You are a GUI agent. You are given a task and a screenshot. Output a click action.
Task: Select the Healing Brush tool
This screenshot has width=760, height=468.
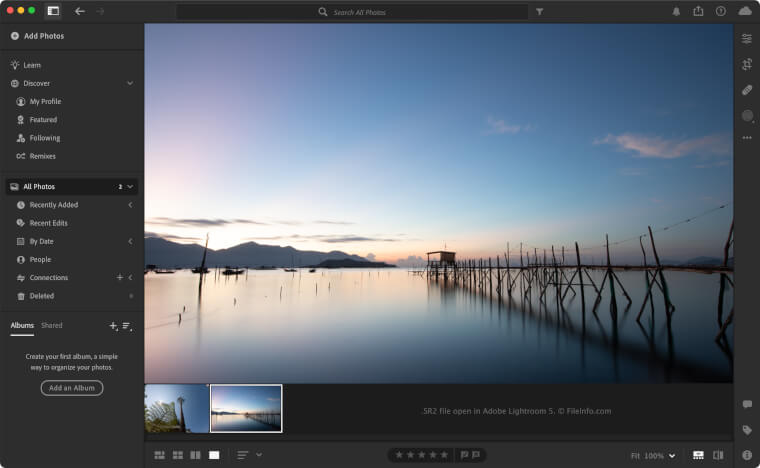pyautogui.click(x=746, y=90)
